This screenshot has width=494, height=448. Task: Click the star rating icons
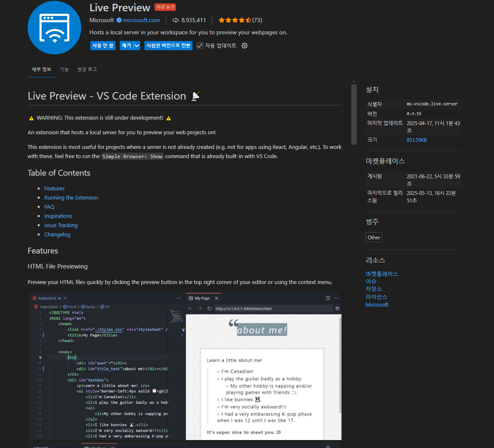(x=235, y=20)
